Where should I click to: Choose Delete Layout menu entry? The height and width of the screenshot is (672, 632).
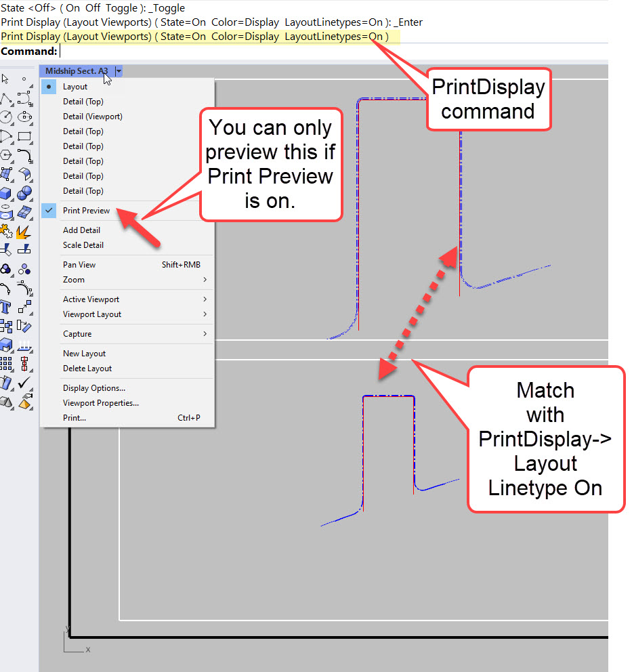coord(87,369)
